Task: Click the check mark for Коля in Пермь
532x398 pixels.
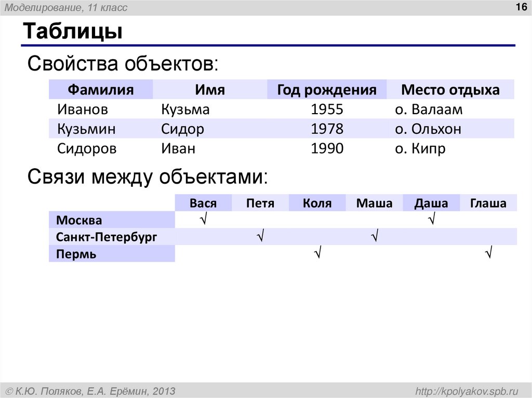Action: (318, 253)
